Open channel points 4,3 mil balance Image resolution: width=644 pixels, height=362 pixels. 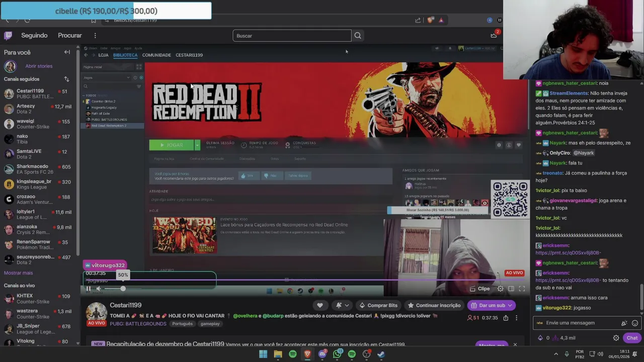pyautogui.click(x=564, y=338)
